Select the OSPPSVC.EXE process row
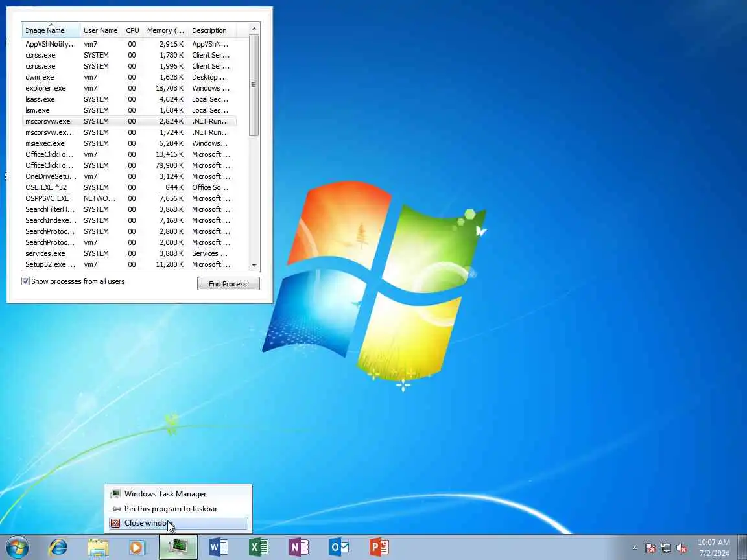This screenshot has height=560, width=747. [128, 198]
